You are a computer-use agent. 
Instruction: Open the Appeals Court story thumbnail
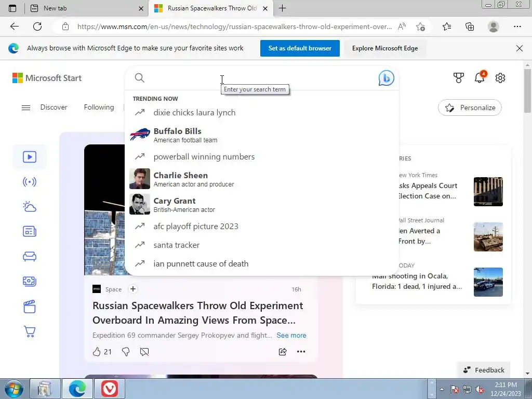coord(488,191)
